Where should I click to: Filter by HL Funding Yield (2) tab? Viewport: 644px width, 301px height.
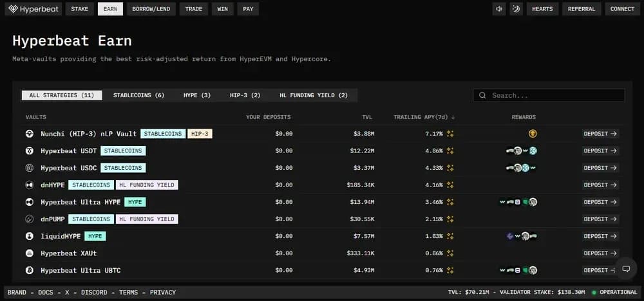[x=314, y=96]
